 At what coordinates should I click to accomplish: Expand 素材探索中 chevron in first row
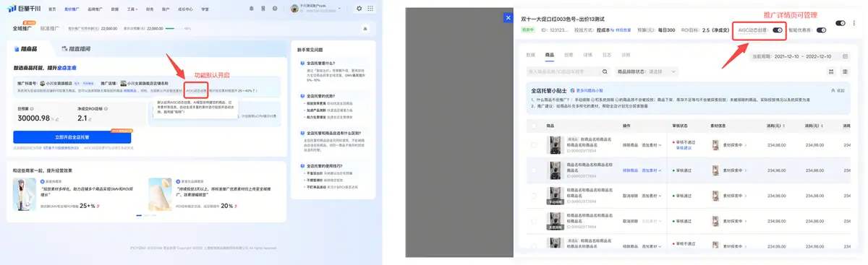(746, 145)
